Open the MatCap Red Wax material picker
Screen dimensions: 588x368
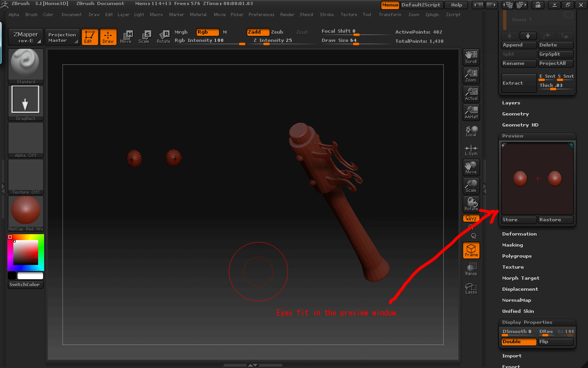click(x=26, y=213)
